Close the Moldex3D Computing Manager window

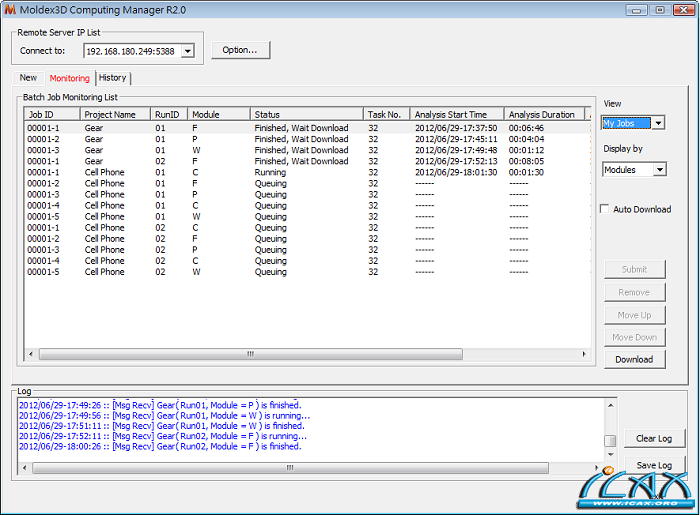(x=683, y=10)
